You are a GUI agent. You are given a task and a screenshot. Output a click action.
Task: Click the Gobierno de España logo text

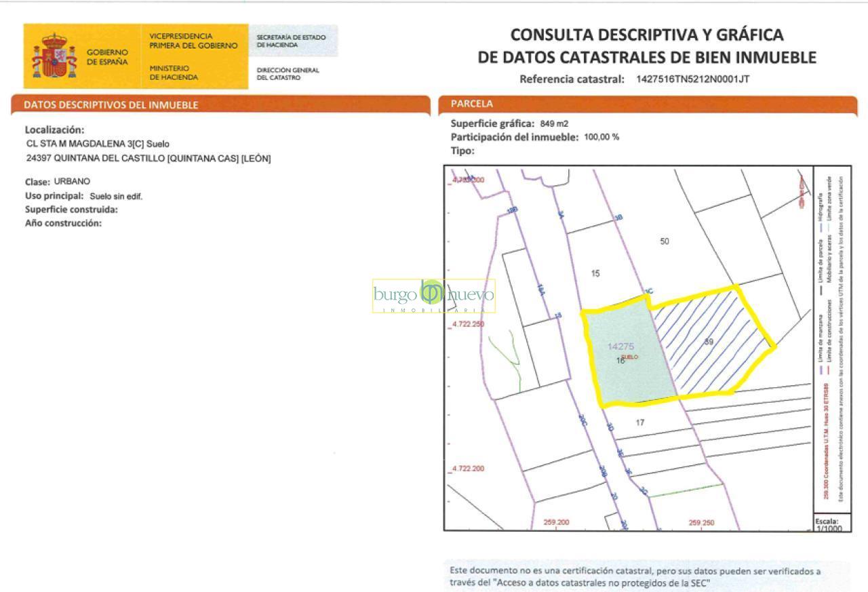tap(107, 57)
